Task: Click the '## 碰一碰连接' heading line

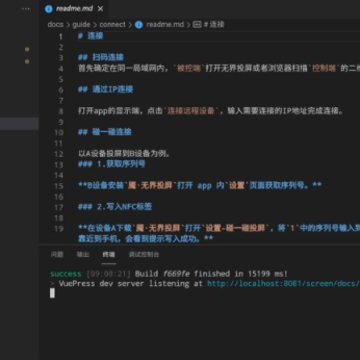Action: click(105, 132)
